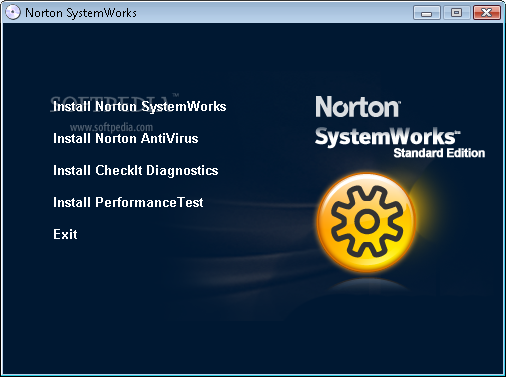Choose Install Norton AntiVirus
Image resolution: width=506 pixels, height=377 pixels.
coord(126,138)
